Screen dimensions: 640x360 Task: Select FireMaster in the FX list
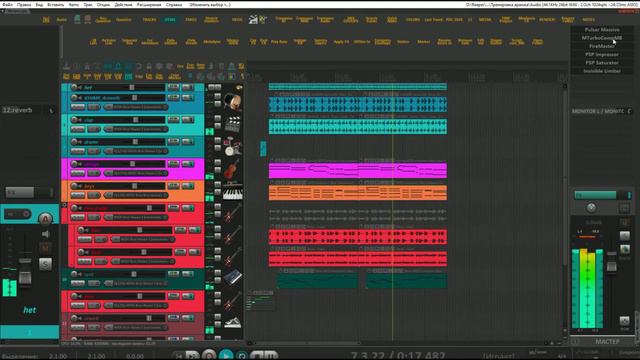pyautogui.click(x=602, y=46)
